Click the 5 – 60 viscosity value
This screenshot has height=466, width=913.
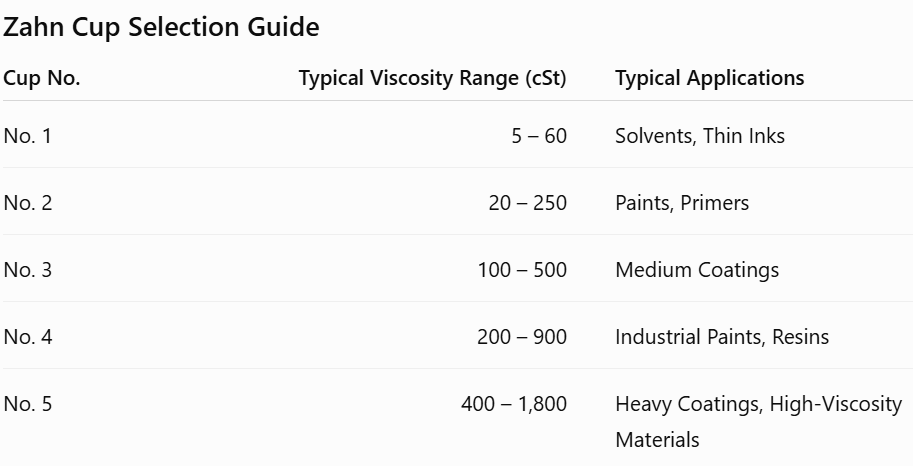[539, 136]
